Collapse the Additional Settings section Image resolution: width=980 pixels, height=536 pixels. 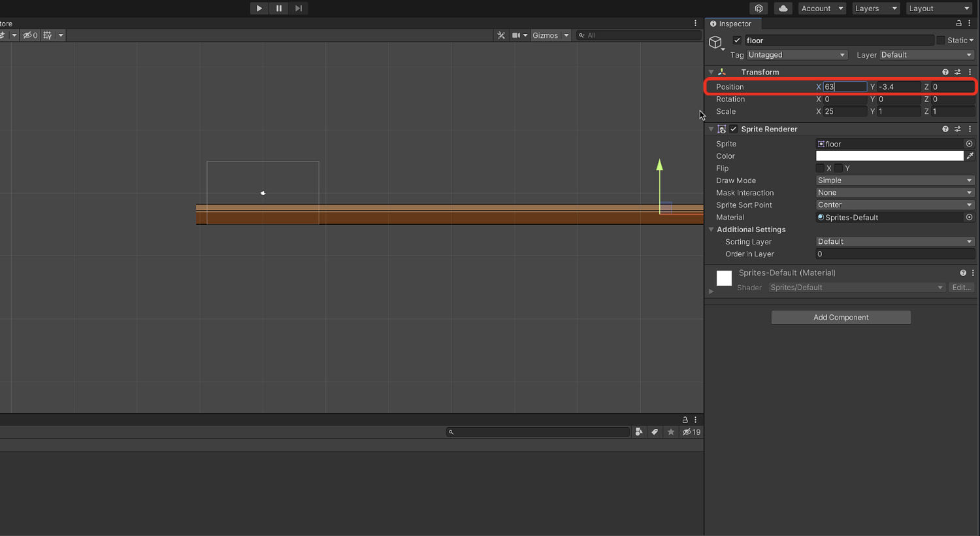click(711, 229)
